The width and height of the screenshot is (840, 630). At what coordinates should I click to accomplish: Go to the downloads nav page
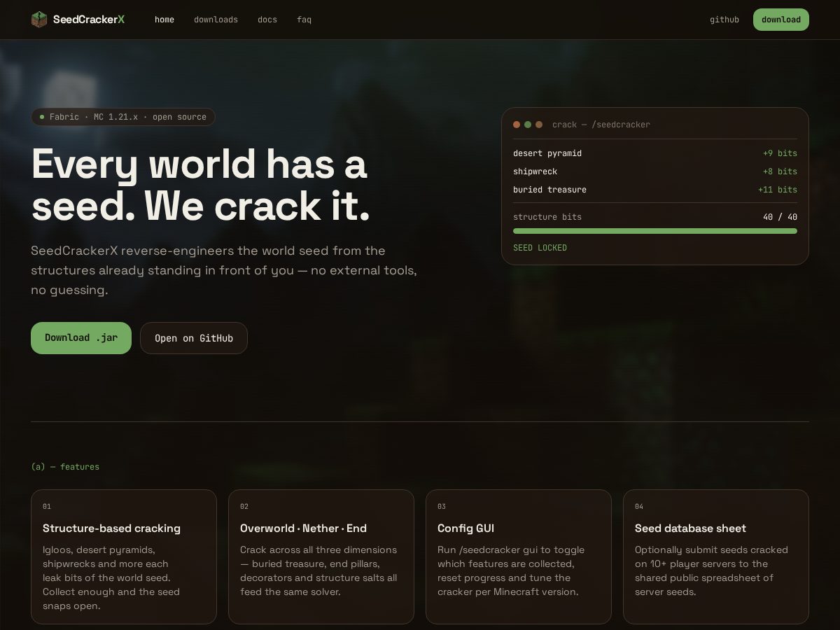tap(216, 20)
